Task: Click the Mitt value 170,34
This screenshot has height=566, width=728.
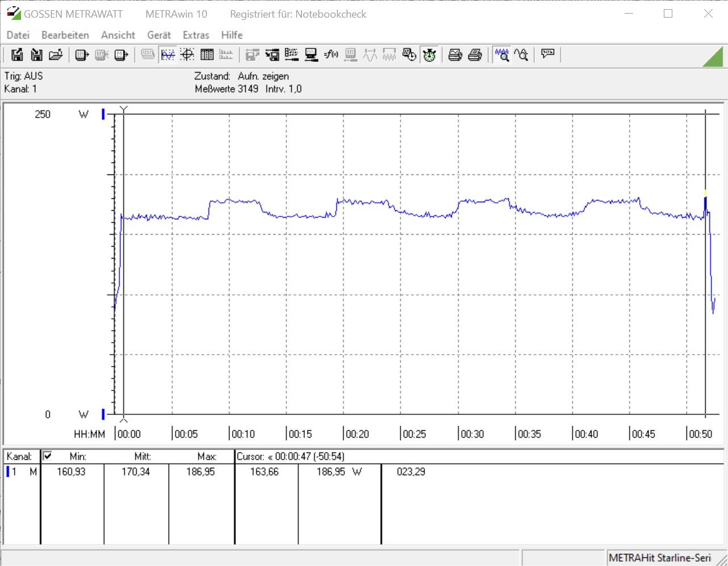Action: pos(136,472)
